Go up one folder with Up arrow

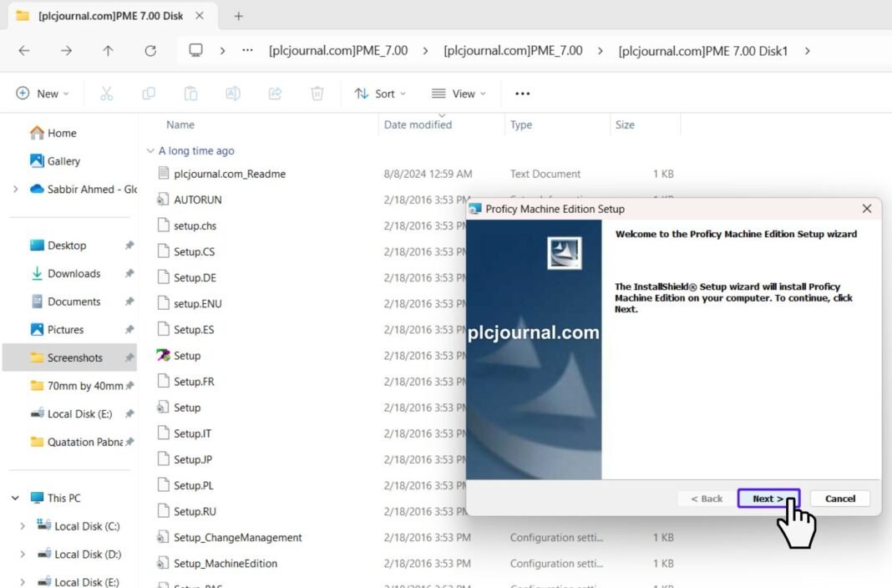108,50
